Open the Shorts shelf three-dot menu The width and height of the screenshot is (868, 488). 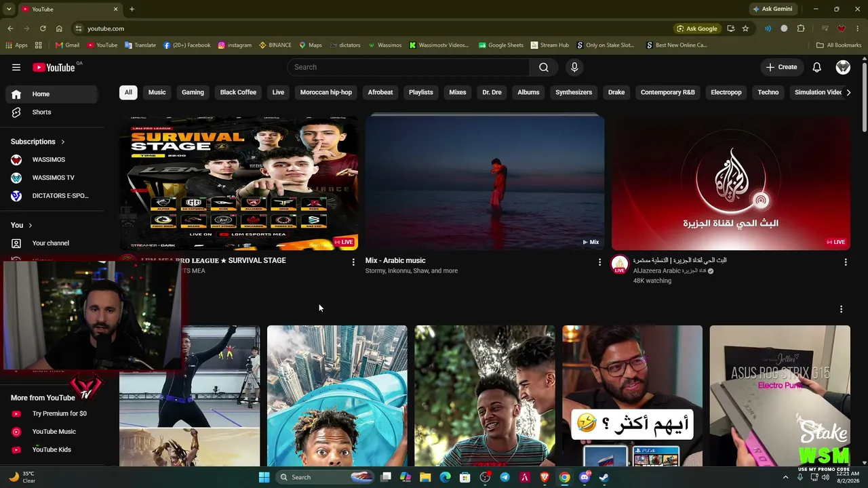click(841, 309)
